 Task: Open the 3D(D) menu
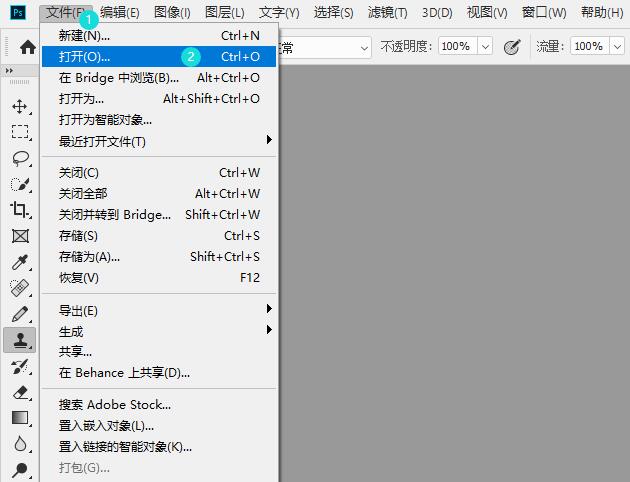(437, 13)
